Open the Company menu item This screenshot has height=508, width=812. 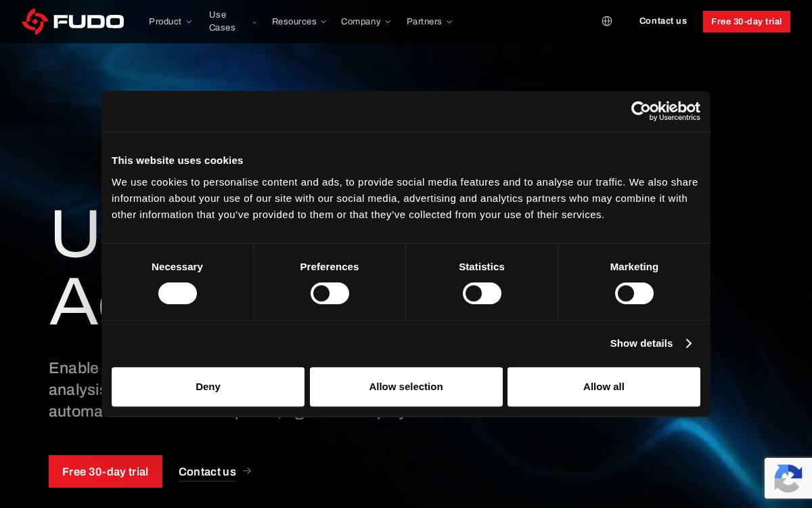[x=361, y=22]
